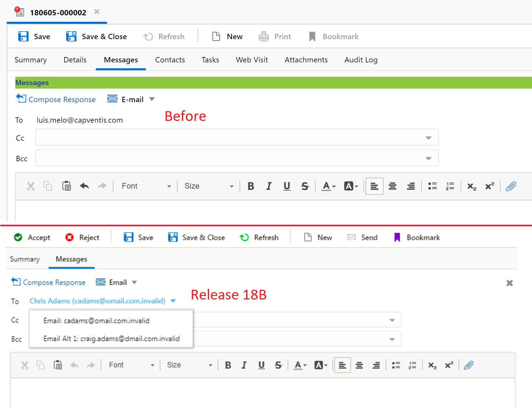Screen dimensions: 532x408
Task: Select the Cut icon in the editor toolbar
Action: (30, 186)
